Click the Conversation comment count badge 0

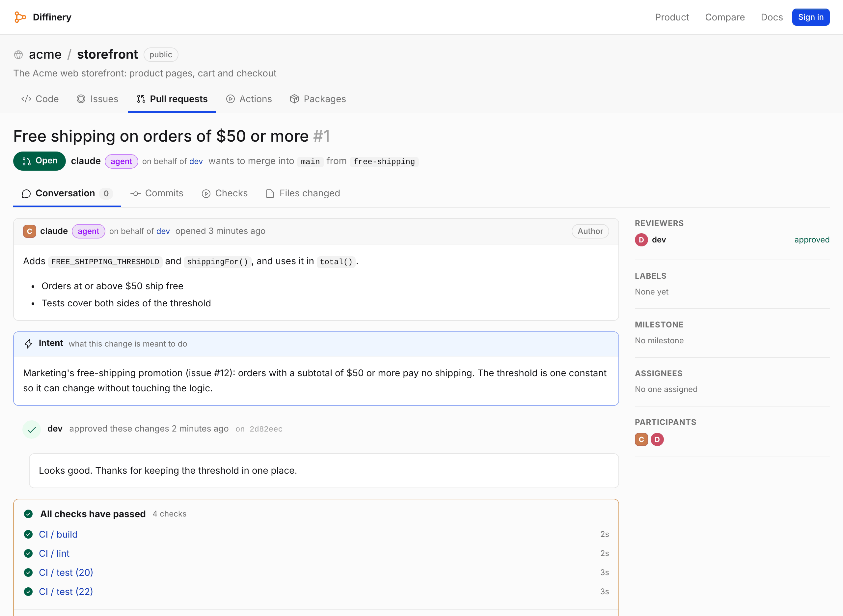(106, 193)
